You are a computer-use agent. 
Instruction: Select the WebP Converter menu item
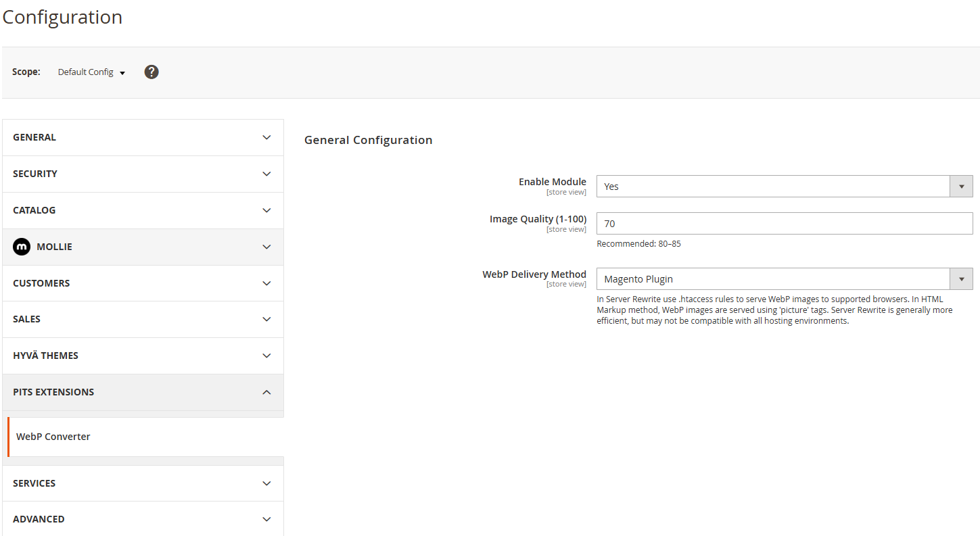point(53,437)
